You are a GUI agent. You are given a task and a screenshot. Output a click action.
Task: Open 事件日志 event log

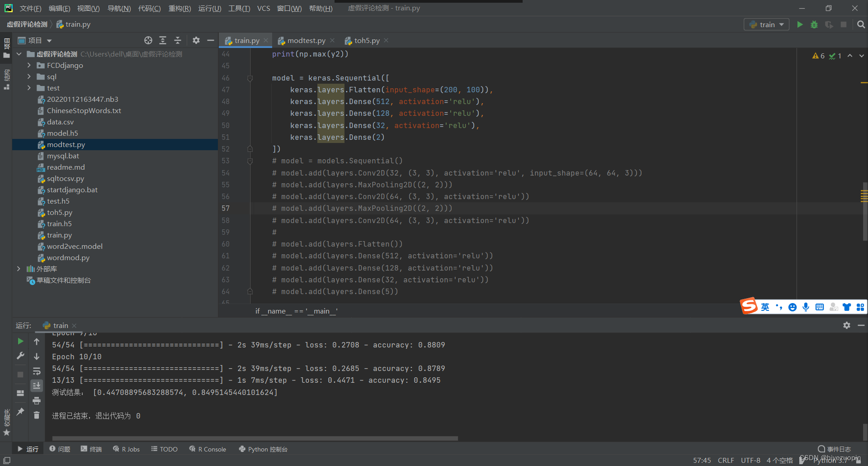click(x=834, y=449)
